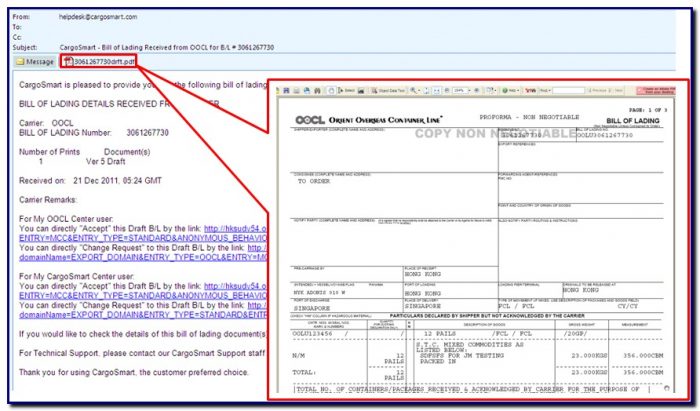Screen dimensions: 700x411
Task: Click "21 Dec 2011, 05:24 GMT" received date
Action: 117,181
